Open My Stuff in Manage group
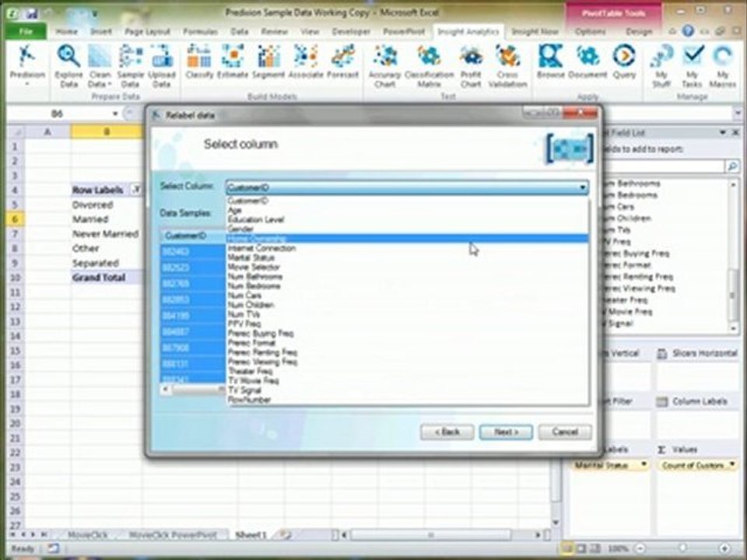 (661, 65)
